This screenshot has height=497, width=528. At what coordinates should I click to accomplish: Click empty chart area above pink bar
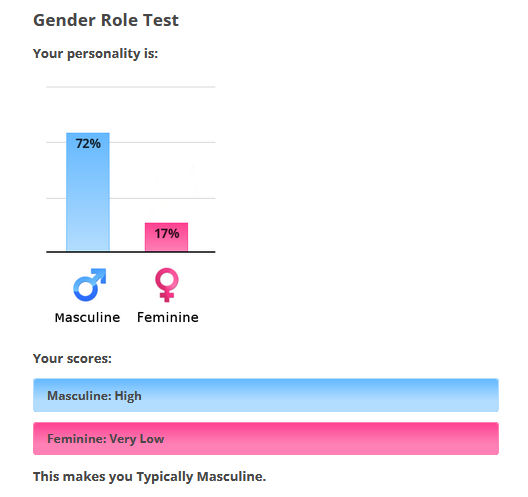click(x=166, y=175)
